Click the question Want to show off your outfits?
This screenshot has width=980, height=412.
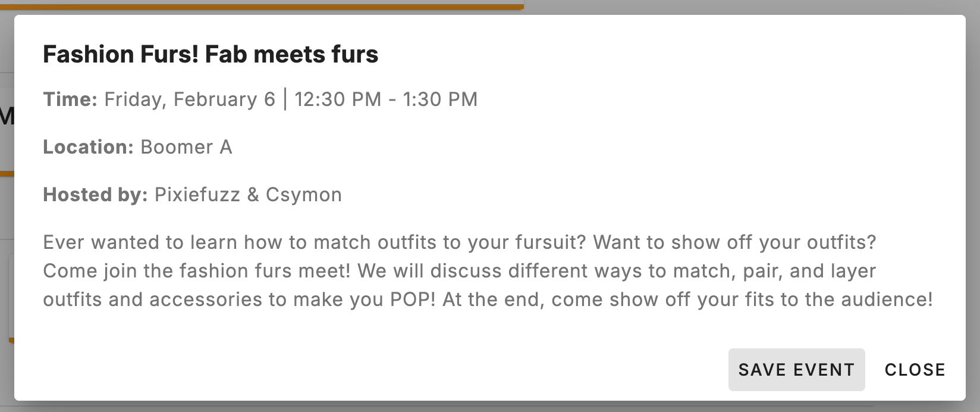[735, 242]
